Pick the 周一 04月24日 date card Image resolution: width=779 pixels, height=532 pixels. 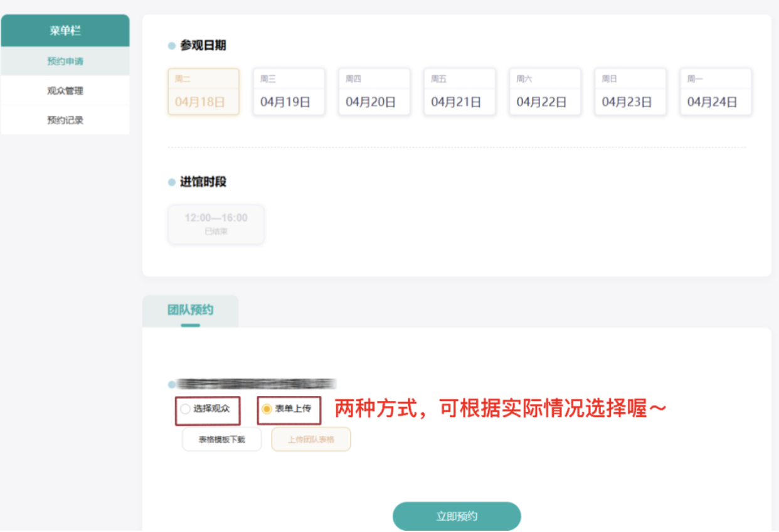point(715,92)
